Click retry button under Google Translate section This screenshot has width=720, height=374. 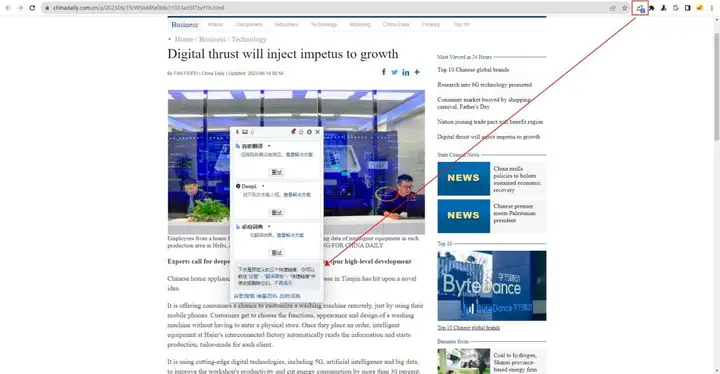coord(276,172)
